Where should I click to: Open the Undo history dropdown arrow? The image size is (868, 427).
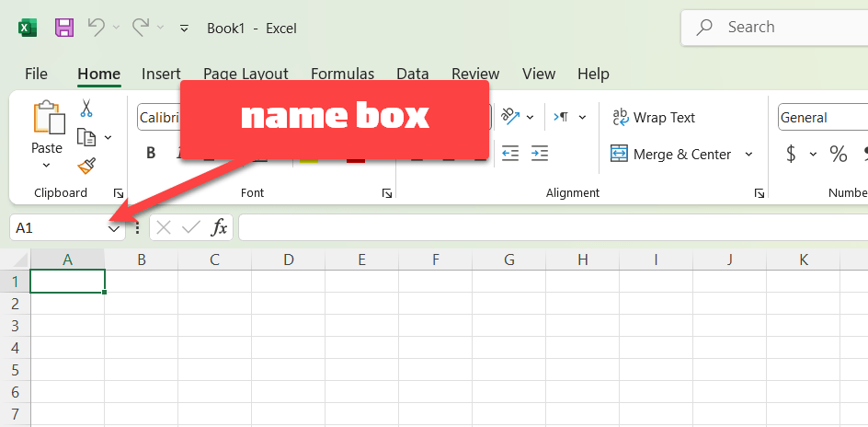pos(116,27)
